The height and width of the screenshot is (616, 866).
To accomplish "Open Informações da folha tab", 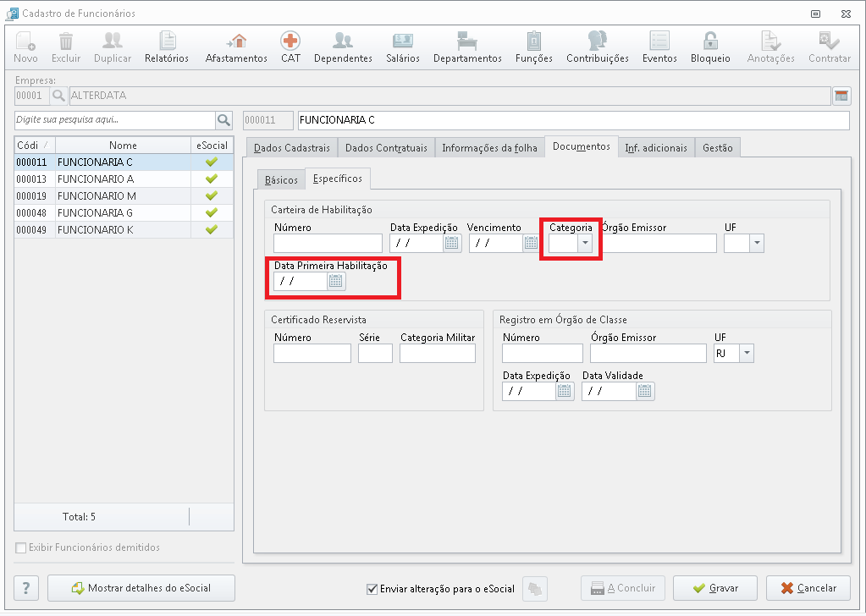I will click(489, 148).
